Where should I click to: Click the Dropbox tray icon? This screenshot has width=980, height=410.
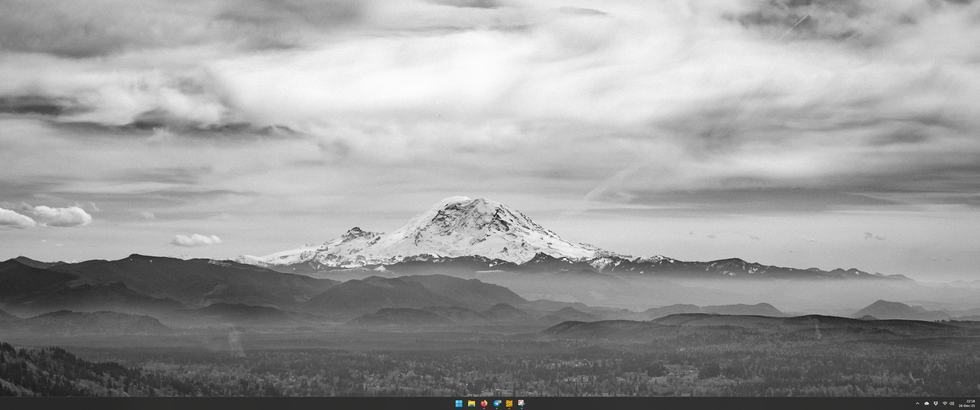tap(936, 403)
